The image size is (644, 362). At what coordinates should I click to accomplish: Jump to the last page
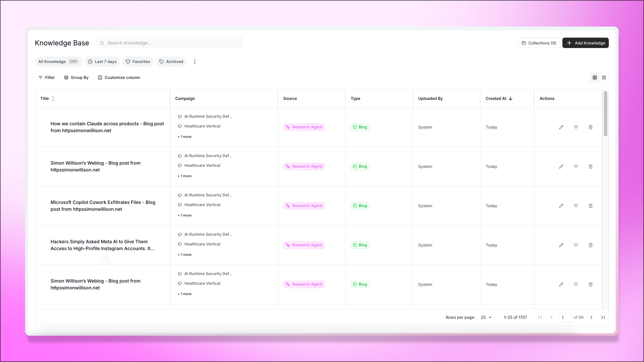coord(603,317)
